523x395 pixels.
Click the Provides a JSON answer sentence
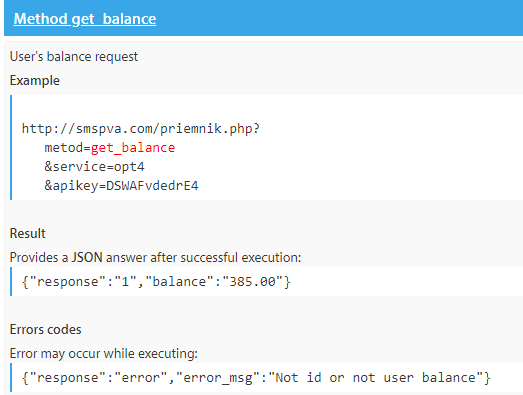[x=155, y=258]
